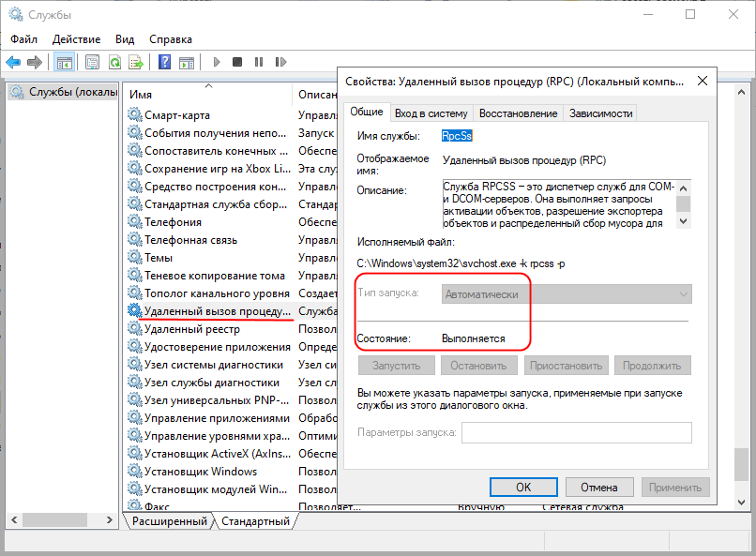Click the Export list toolbar icon
Screen dimensions: 756x556
(136, 63)
